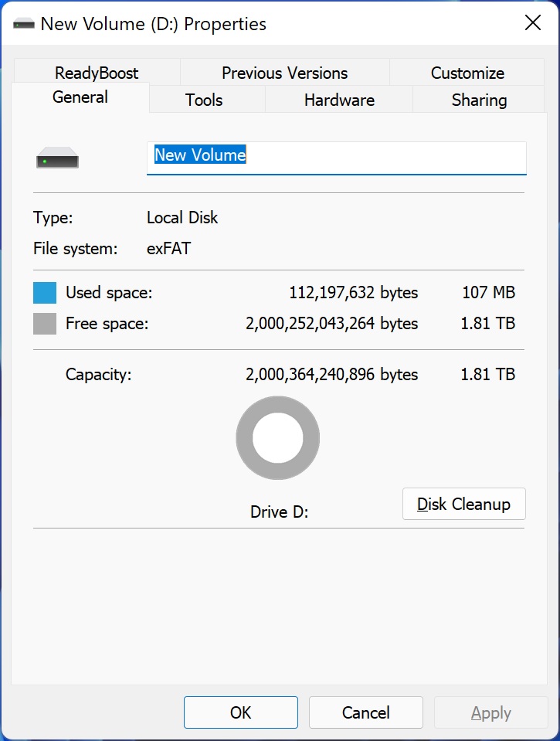Click the 'Local Disk' type value
The image size is (560, 741).
pyautogui.click(x=182, y=217)
